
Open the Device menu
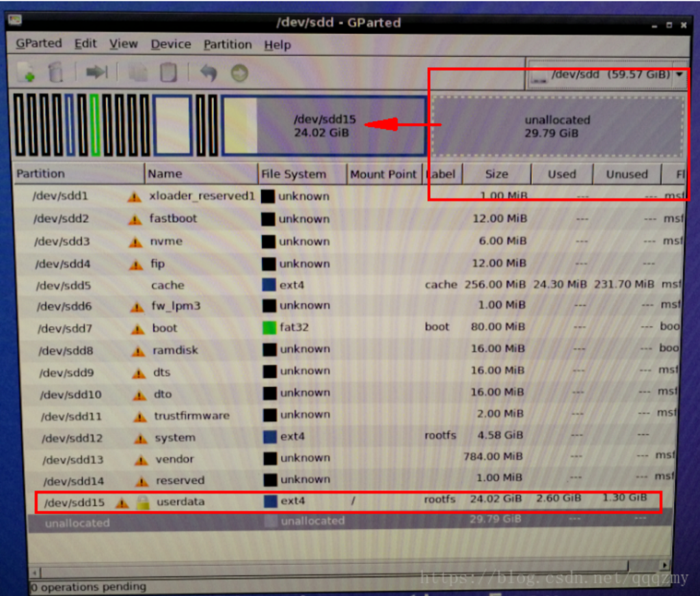[171, 44]
